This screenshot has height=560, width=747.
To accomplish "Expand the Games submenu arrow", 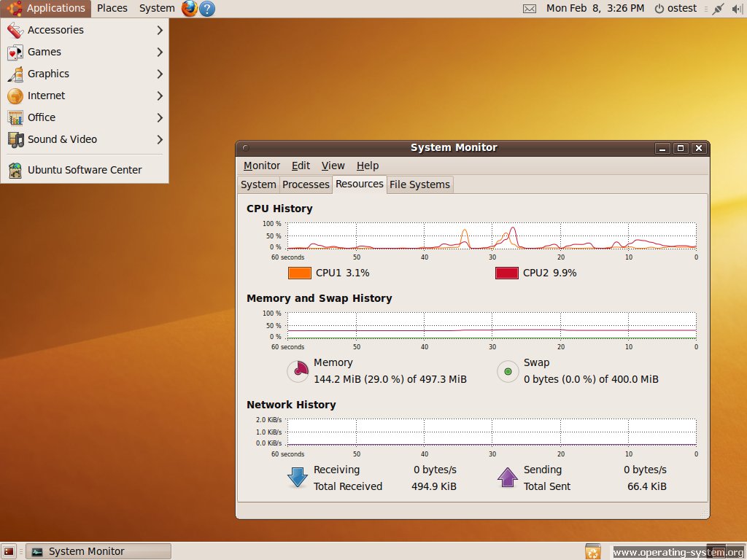I will (x=160, y=52).
